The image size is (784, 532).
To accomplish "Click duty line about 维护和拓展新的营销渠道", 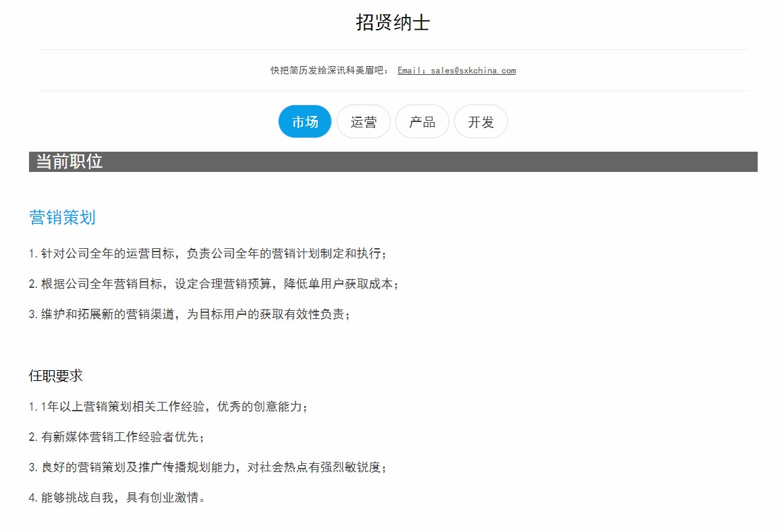I will pyautogui.click(x=190, y=314).
